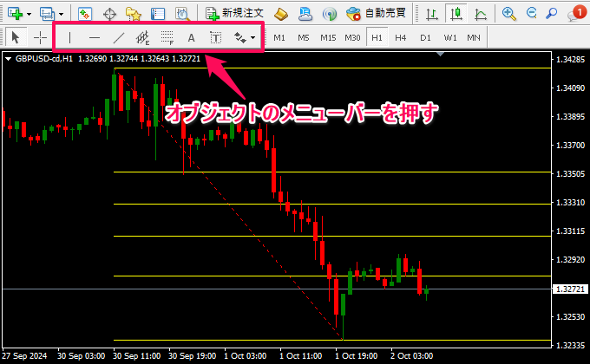Open the signals radio-wave icon
Screen dimensions: 590x364
330,14
